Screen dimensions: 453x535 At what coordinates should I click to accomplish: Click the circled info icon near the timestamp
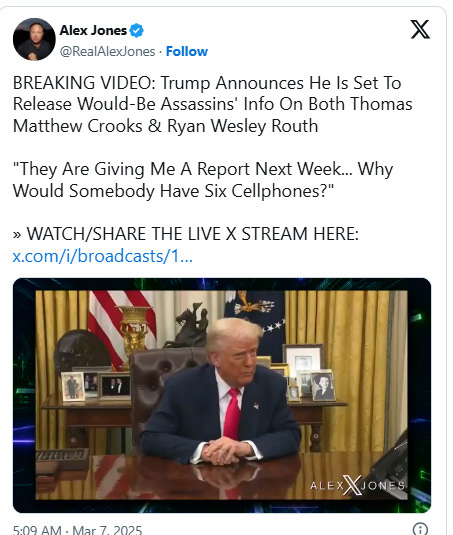pos(420,529)
